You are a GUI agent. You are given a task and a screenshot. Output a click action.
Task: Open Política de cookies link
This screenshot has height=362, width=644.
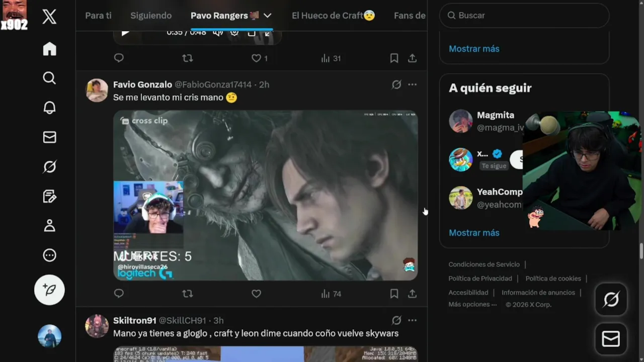click(x=553, y=279)
